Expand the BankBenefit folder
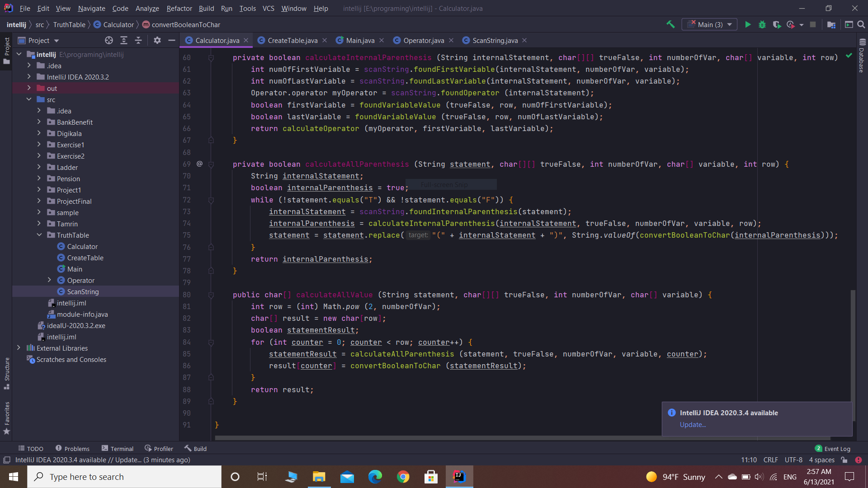868x488 pixels. coord(39,122)
